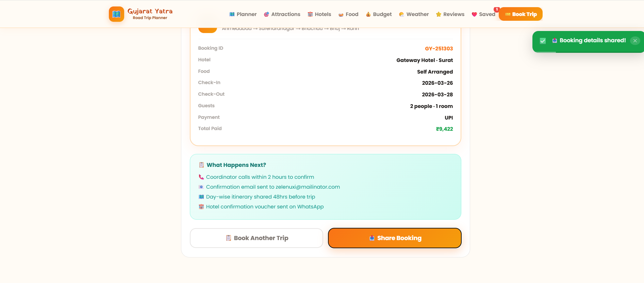Click the Hotels building icon

[x=310, y=14]
